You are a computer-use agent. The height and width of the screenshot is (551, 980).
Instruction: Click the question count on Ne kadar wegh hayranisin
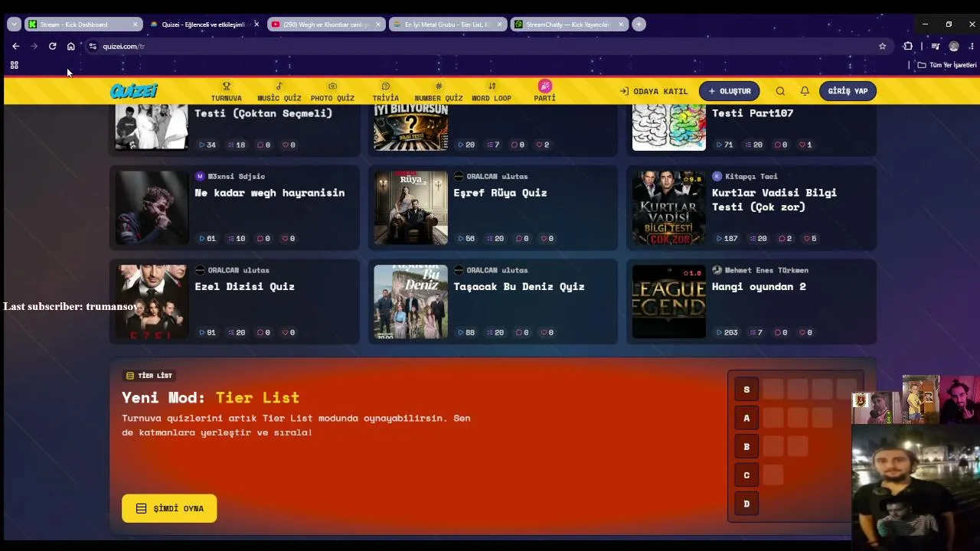tap(237, 238)
